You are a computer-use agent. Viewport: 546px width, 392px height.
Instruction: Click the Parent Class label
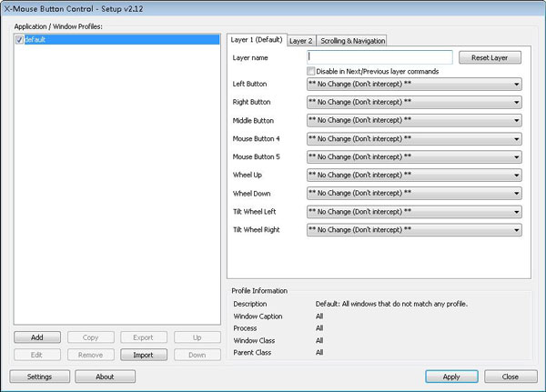(x=252, y=353)
